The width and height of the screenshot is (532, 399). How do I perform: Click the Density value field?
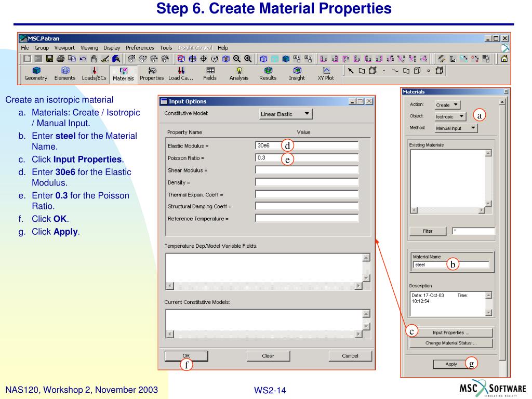[307, 182]
